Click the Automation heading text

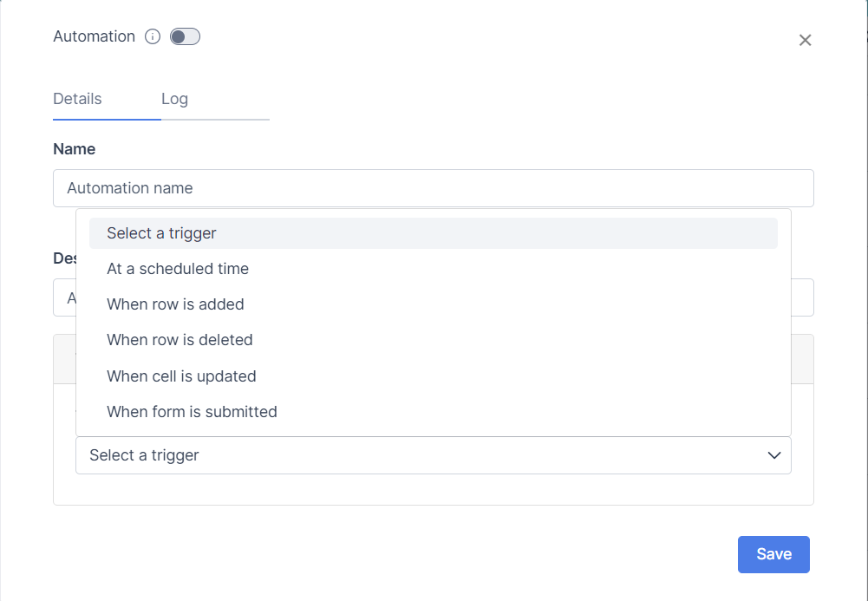click(94, 36)
